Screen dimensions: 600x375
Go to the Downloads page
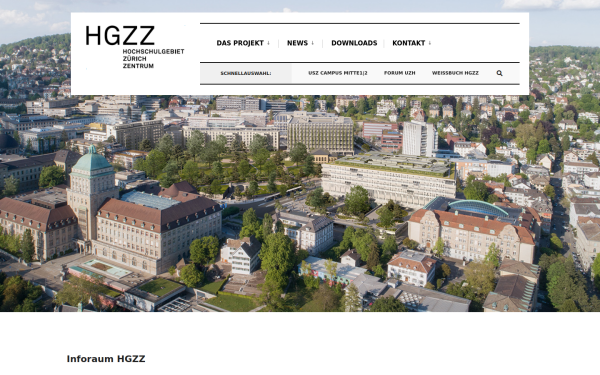pos(354,43)
